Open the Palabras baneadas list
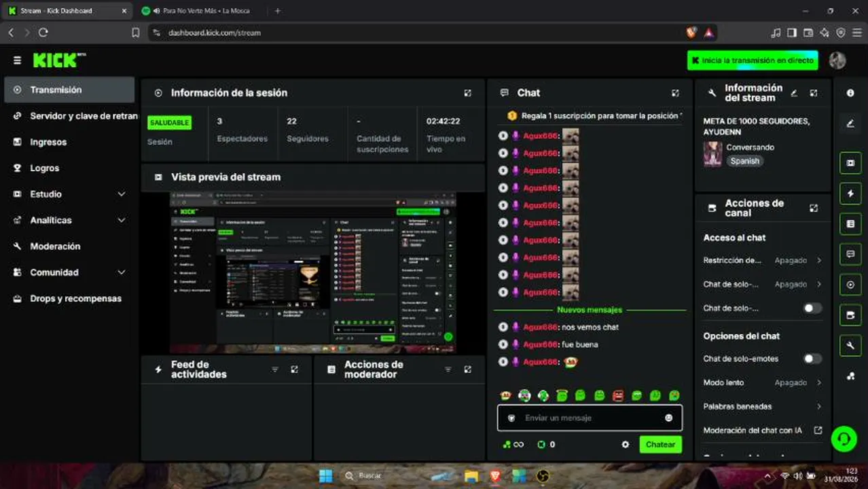This screenshot has width=868, height=489. [x=763, y=406]
